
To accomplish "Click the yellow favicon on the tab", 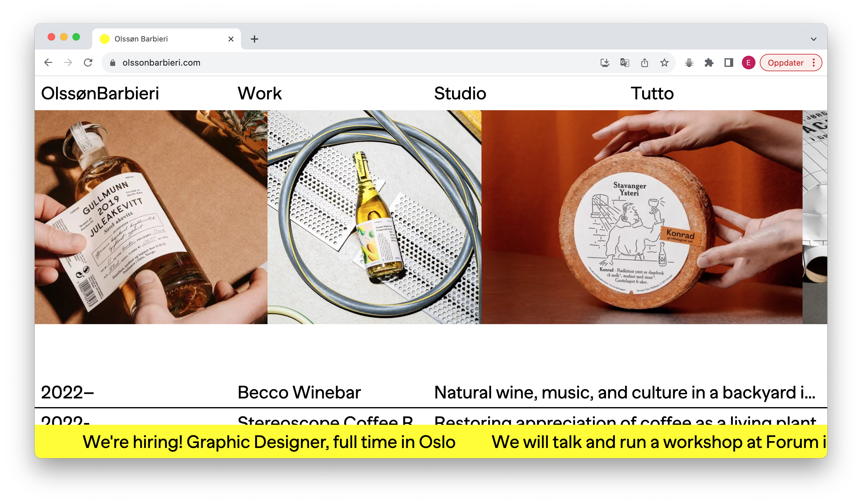I will [104, 39].
